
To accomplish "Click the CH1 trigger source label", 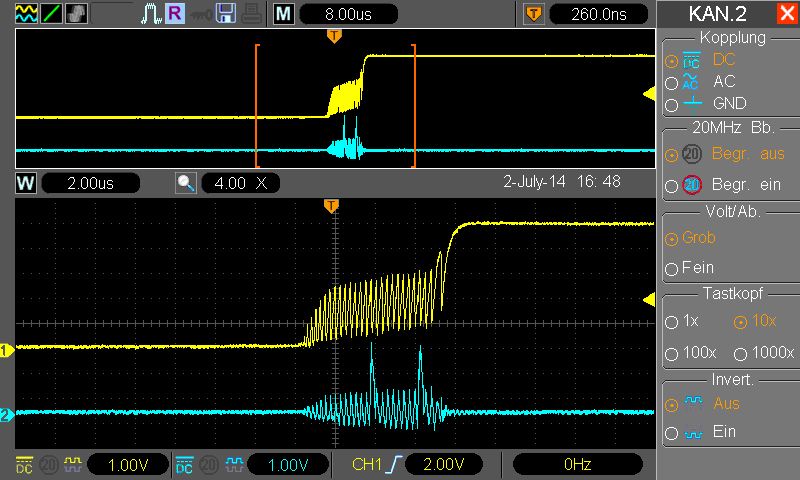I will point(367,464).
